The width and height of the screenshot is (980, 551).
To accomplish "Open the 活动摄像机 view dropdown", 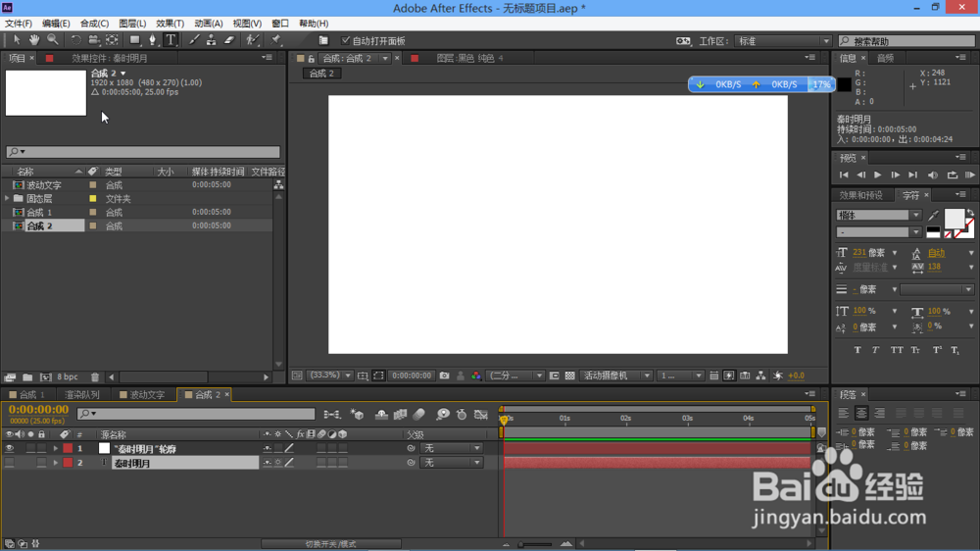I will (x=616, y=376).
